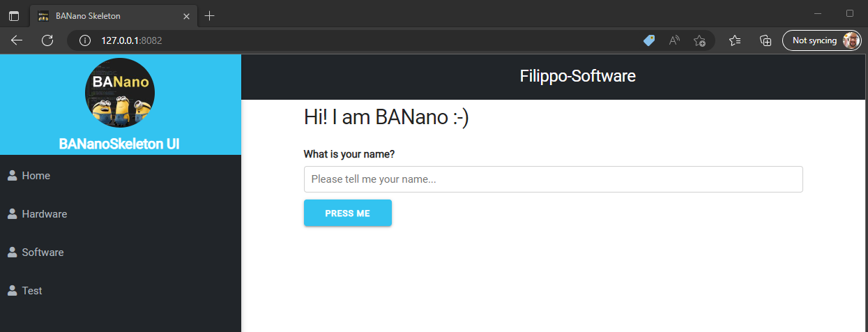Add this page to favorites
The height and width of the screenshot is (332, 868).
click(699, 40)
